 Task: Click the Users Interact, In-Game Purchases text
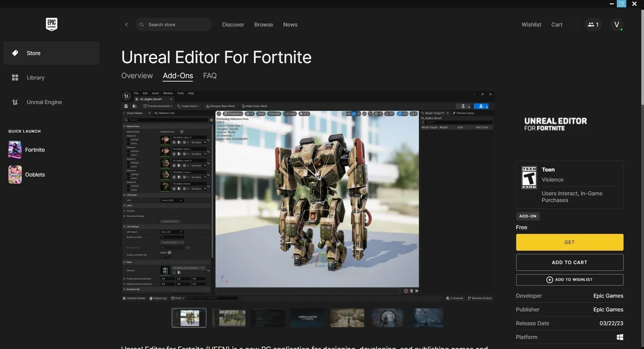572,197
